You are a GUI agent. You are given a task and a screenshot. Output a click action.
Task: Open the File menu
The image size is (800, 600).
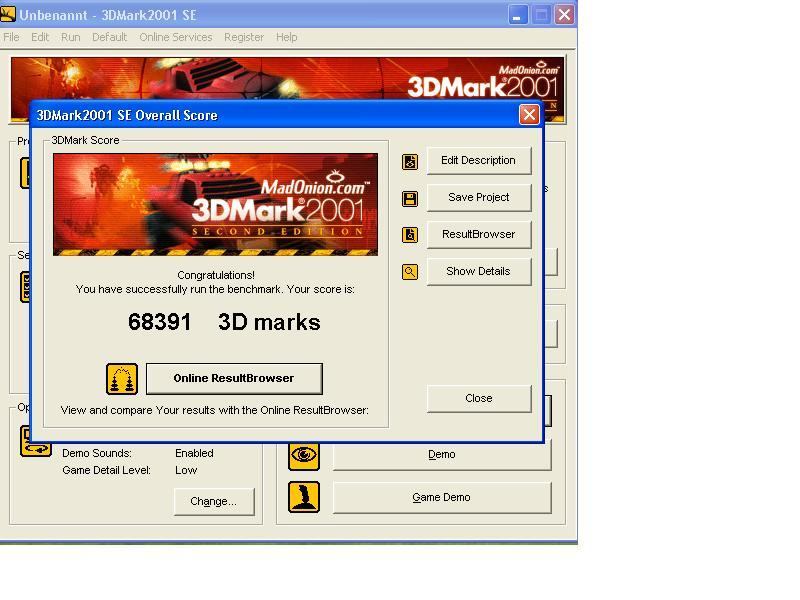tap(11, 37)
